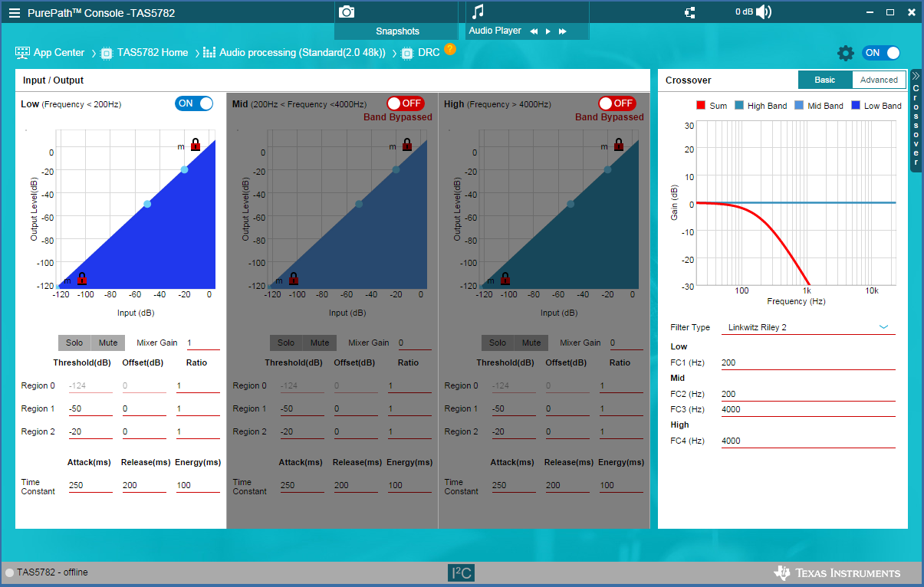Toggle the main DRC ON switch
This screenshot has height=587, width=924.
(881, 53)
